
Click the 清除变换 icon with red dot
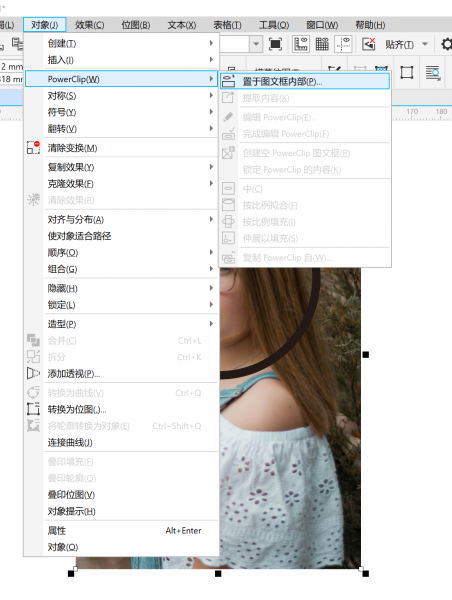click(33, 148)
